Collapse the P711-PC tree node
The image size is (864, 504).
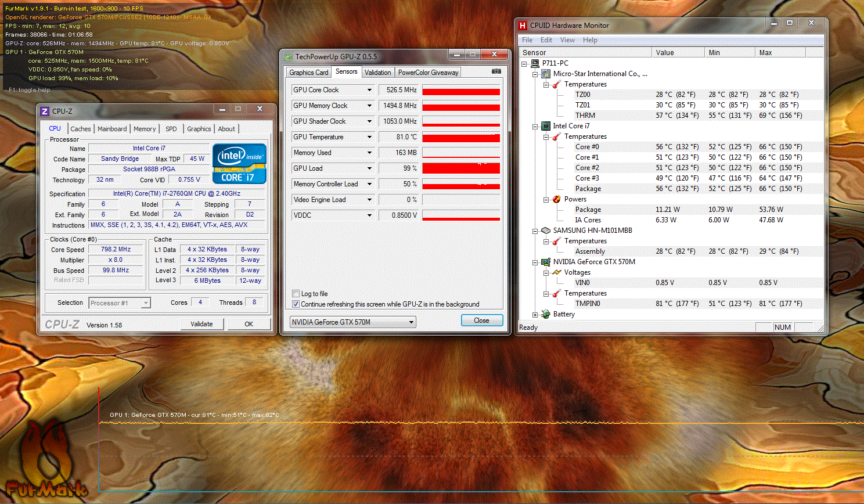tap(524, 63)
